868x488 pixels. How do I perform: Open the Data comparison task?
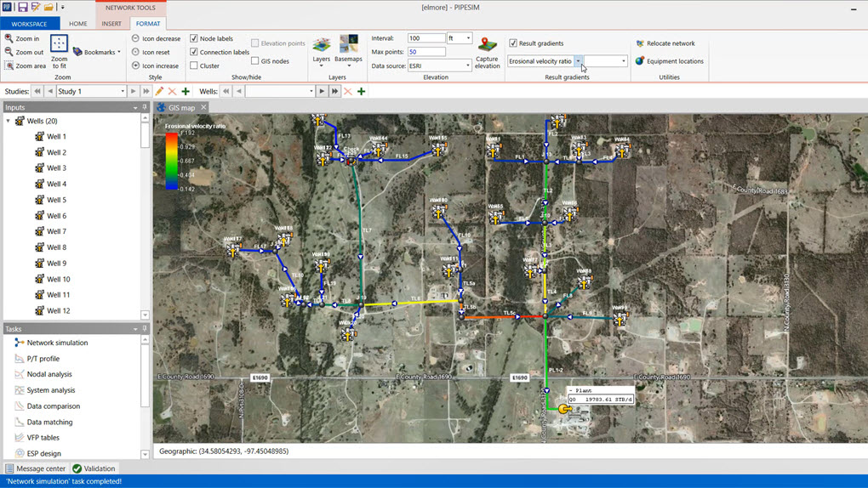48,406
